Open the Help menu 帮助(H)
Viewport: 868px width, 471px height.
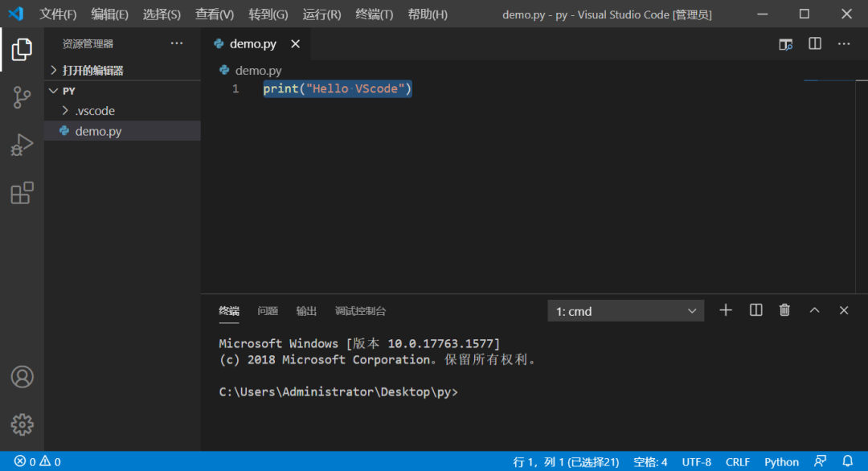coord(428,14)
